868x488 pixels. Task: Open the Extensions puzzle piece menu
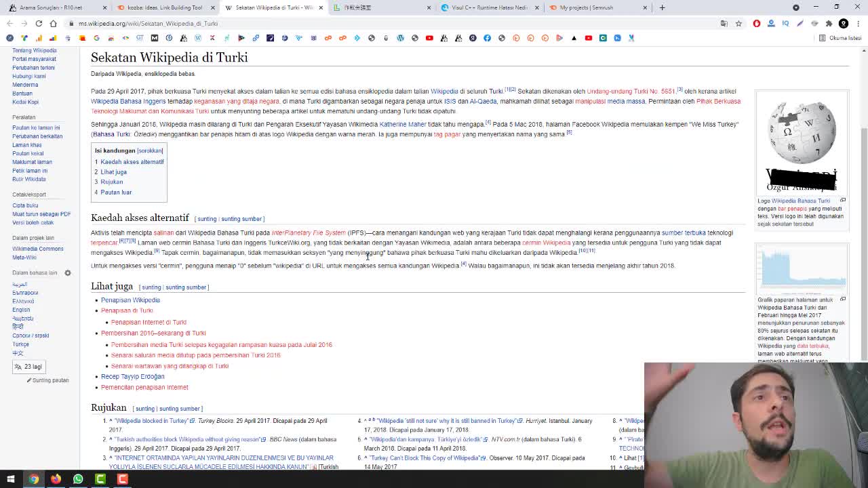(x=829, y=23)
